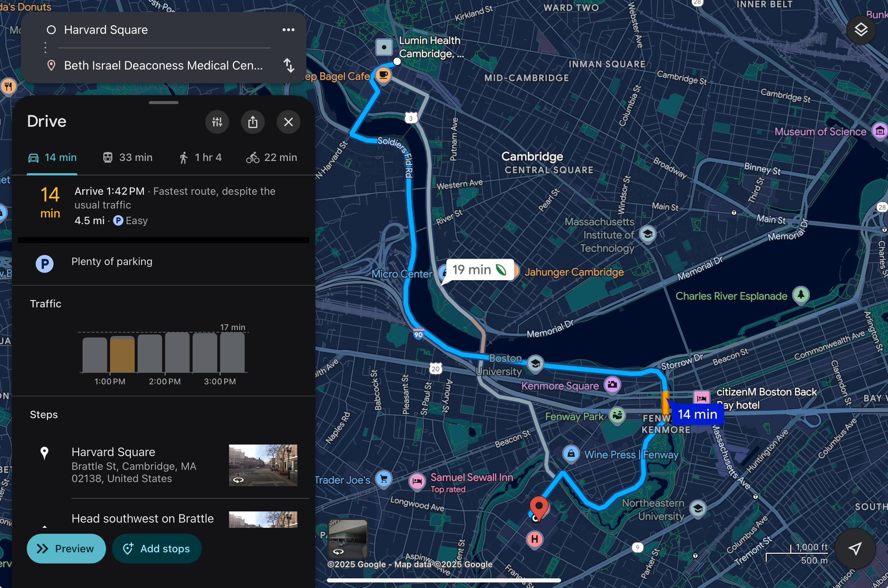This screenshot has height=588, width=888.
Task: Click the Fenway Park map pin
Action: (617, 415)
